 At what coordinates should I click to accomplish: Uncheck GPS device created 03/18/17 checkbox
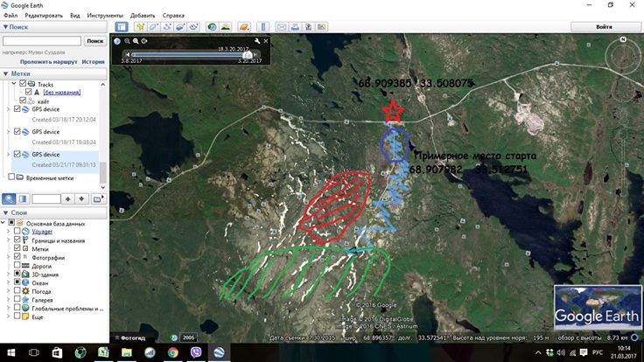17,108
